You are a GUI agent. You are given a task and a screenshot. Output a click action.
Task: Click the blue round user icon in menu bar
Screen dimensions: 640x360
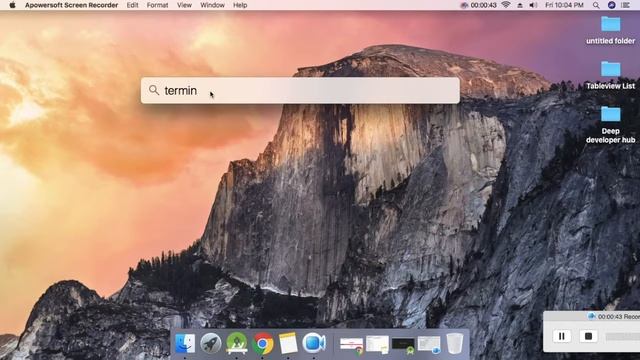611,5
